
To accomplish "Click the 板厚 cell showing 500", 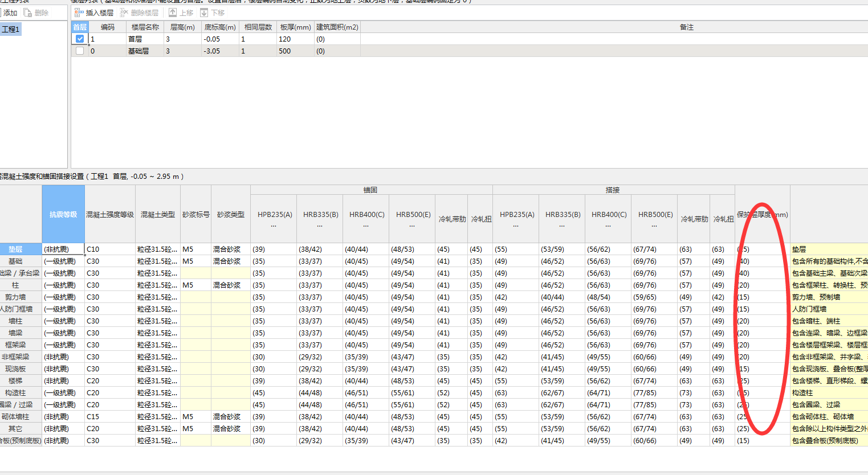I will (x=295, y=51).
